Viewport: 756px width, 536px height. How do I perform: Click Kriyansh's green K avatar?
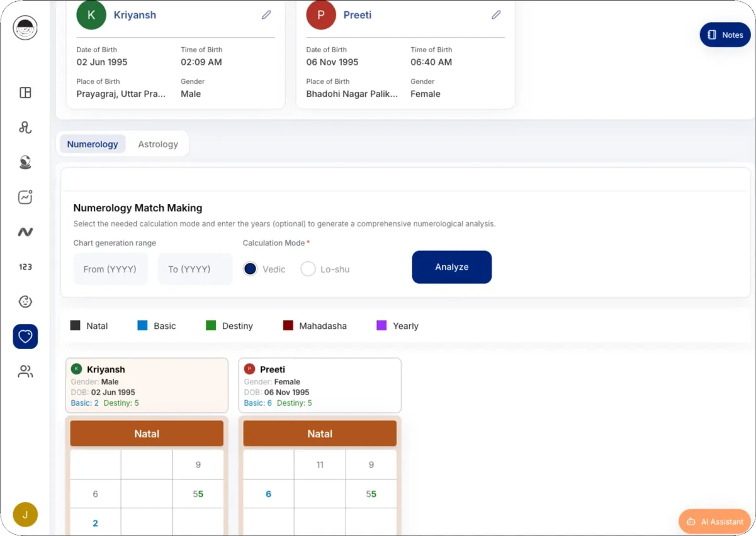pos(91,15)
